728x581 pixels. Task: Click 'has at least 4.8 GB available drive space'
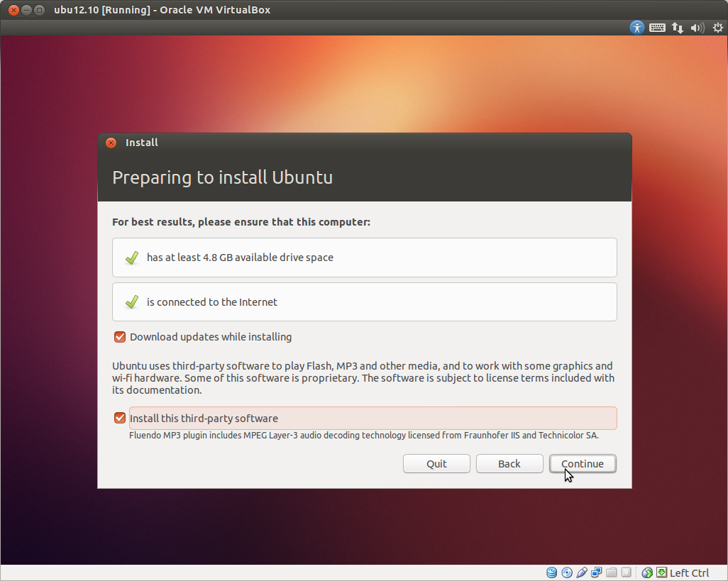point(240,258)
